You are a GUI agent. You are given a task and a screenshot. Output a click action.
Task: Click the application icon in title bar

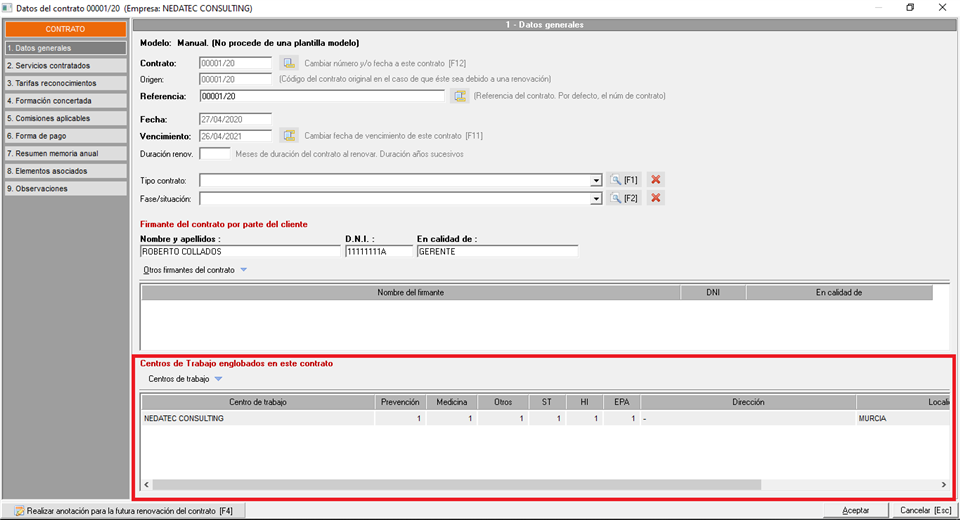click(7, 8)
